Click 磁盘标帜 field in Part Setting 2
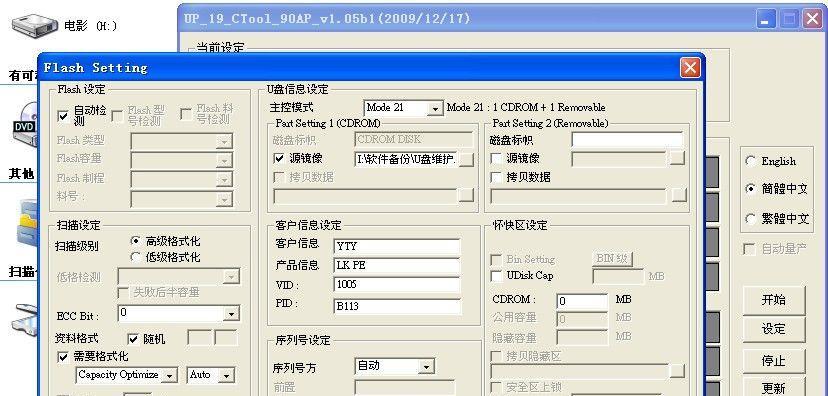The height and width of the screenshot is (396, 828). (x=627, y=140)
